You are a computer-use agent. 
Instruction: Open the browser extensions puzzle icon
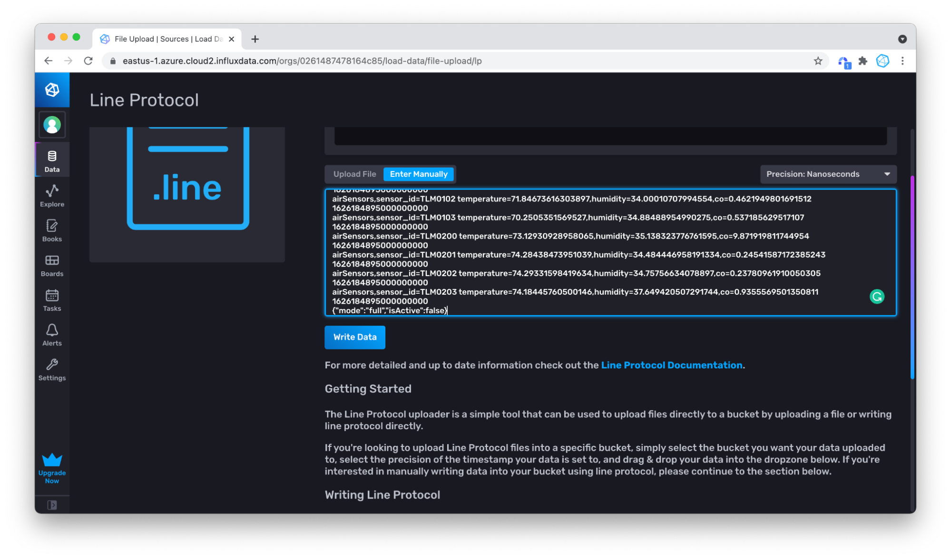[x=863, y=61]
